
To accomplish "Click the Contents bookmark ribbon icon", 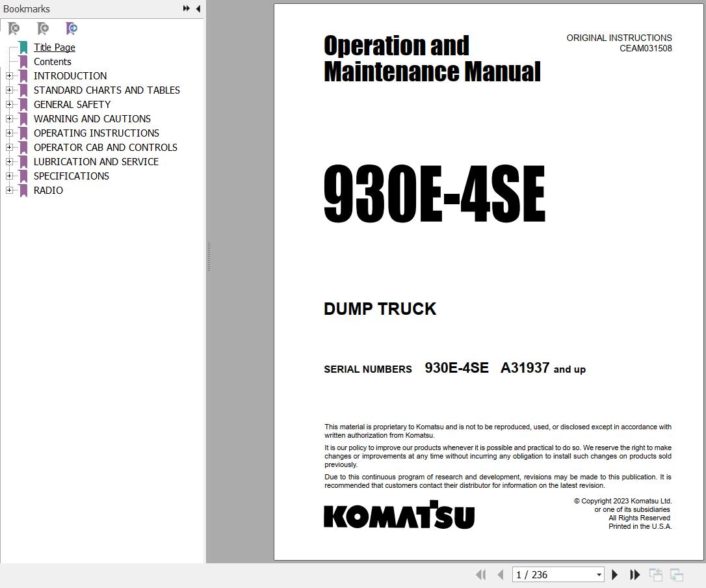I will point(23,62).
